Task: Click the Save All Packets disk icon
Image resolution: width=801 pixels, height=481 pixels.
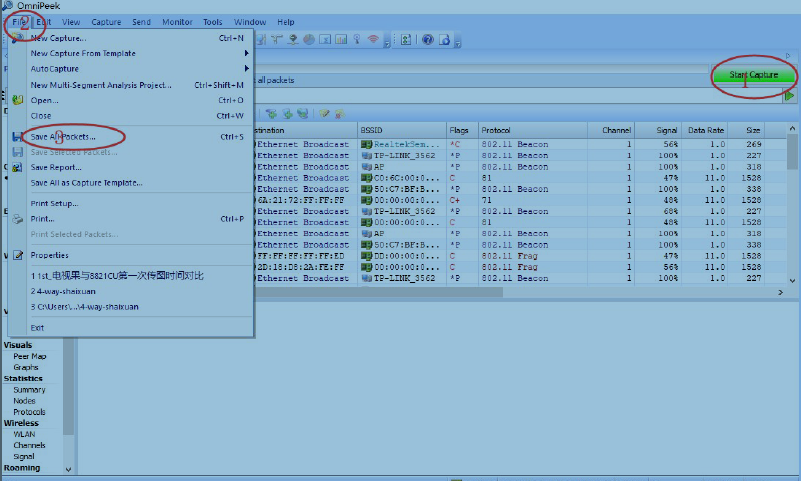Action: coord(18,136)
